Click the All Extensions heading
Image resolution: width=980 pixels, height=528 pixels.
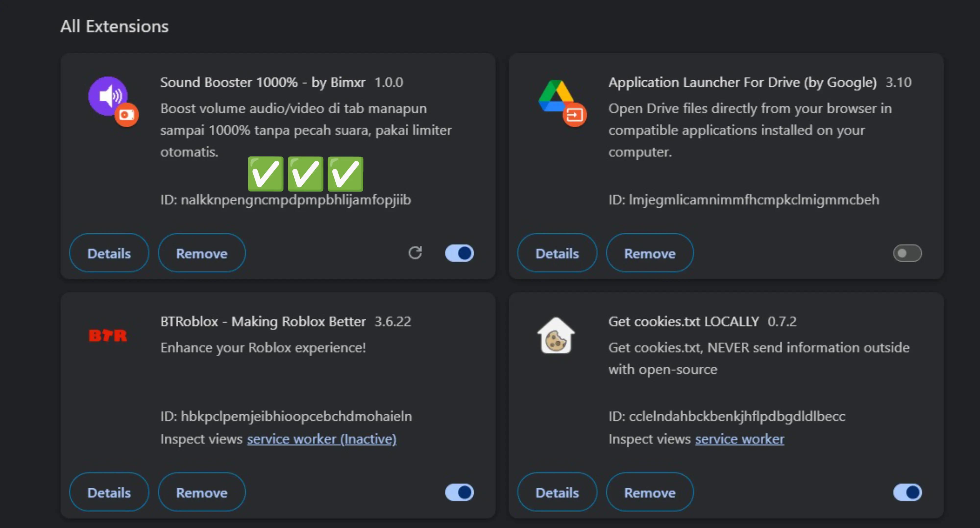pos(114,26)
